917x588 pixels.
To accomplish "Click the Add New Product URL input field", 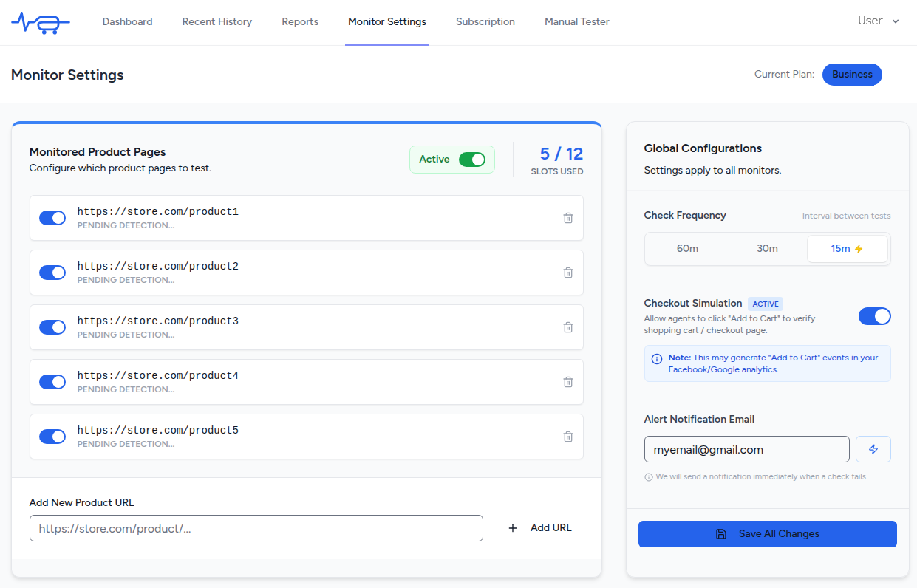I will 256,527.
